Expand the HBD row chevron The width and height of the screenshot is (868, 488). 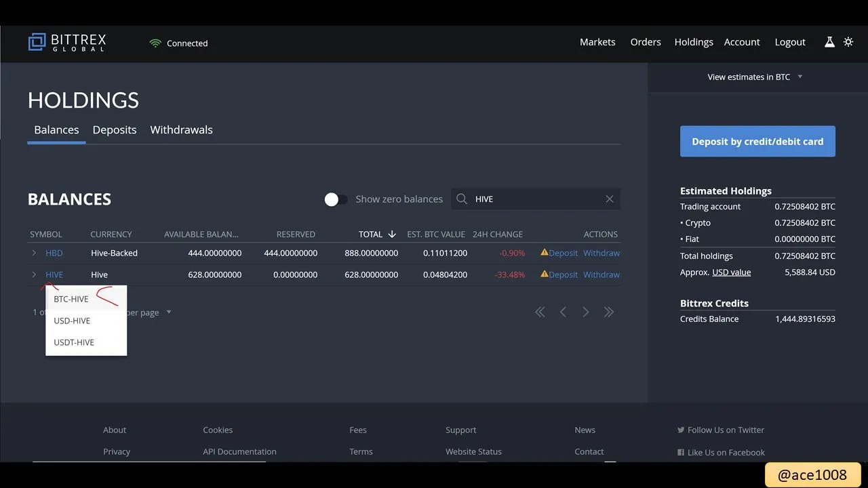[34, 253]
